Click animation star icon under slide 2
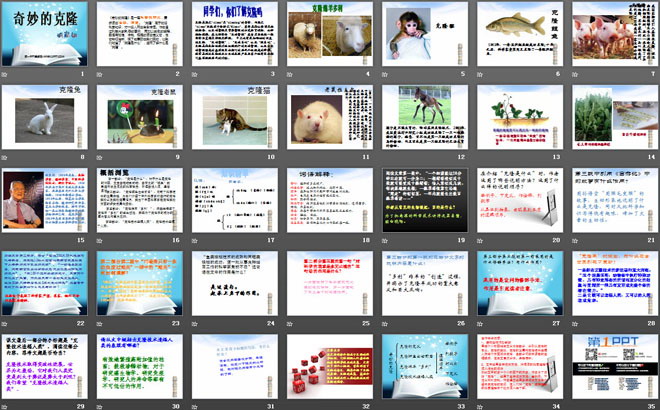 100,75
